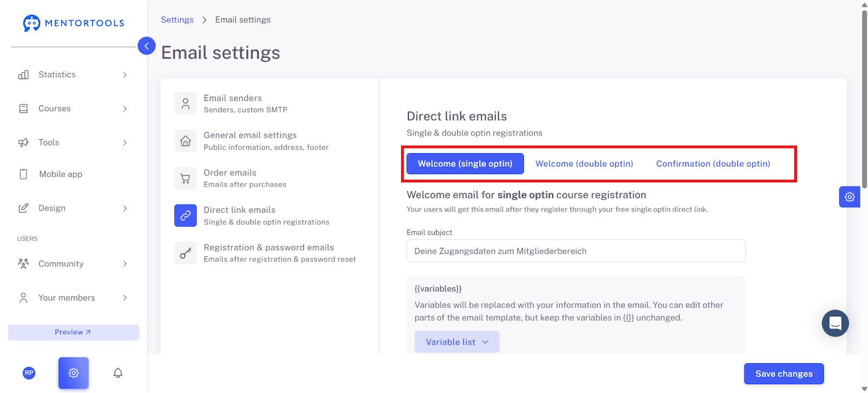Viewport: 868px width, 393px height.
Task: Open the chat support bubble
Action: click(x=835, y=324)
